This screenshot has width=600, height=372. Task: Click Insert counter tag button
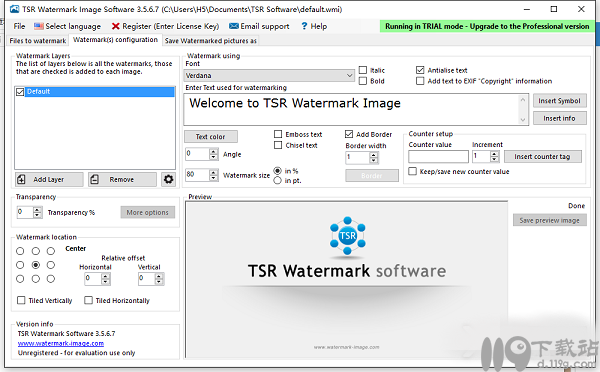[542, 157]
